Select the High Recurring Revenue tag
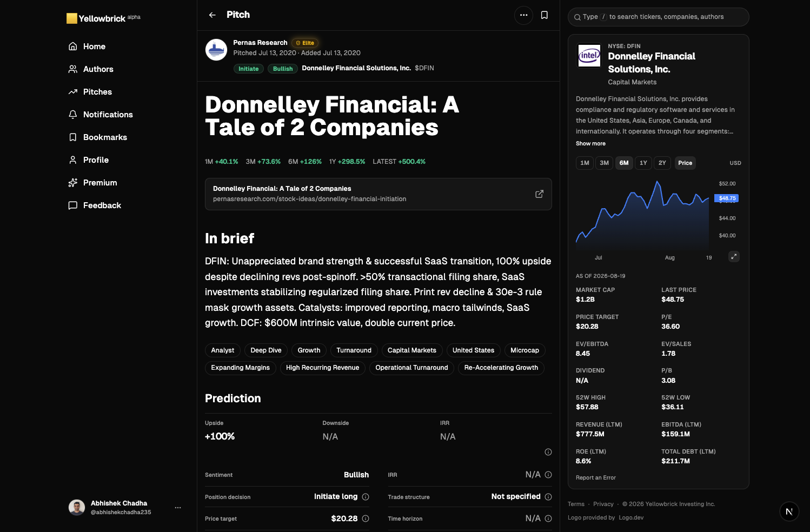Viewport: 810px width, 532px height. tap(323, 368)
